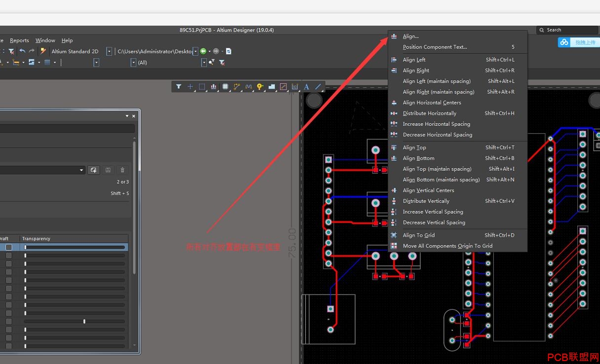600x364 pixels.
Task: Open the Altium Standard 2D view dropdown
Action: (109, 51)
